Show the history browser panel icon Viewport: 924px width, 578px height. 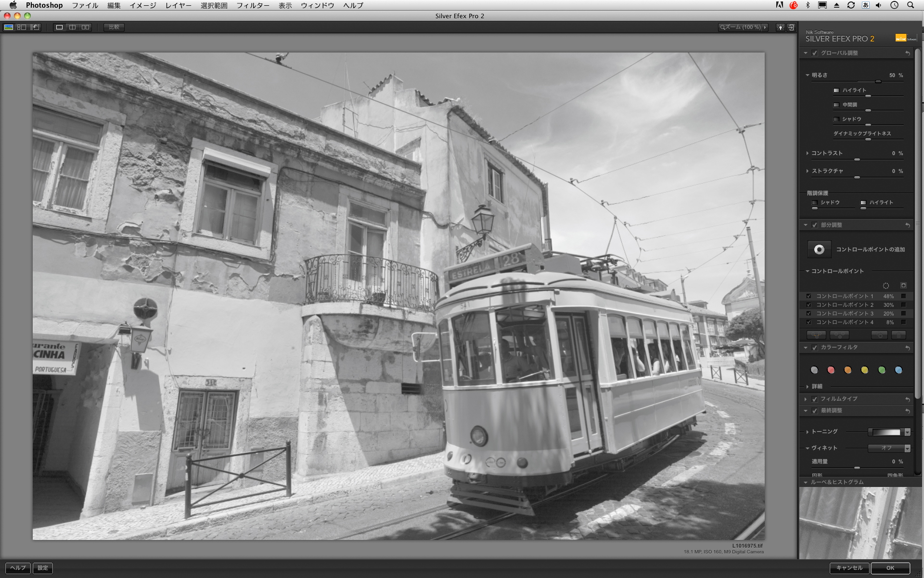tap(35, 27)
